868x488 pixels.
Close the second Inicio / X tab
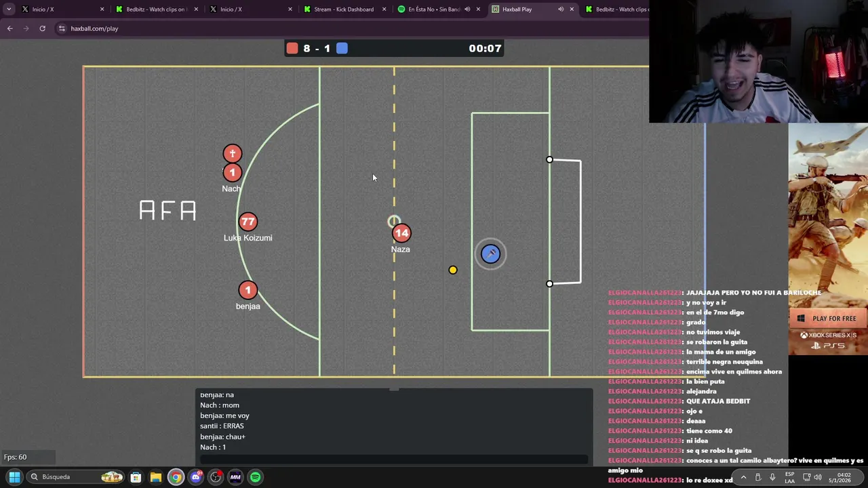[290, 9]
